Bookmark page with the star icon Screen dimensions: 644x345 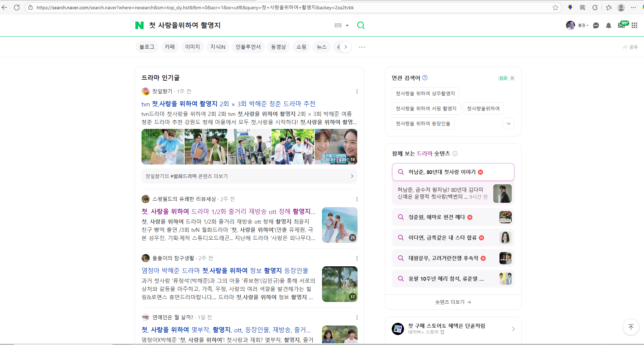(x=555, y=8)
